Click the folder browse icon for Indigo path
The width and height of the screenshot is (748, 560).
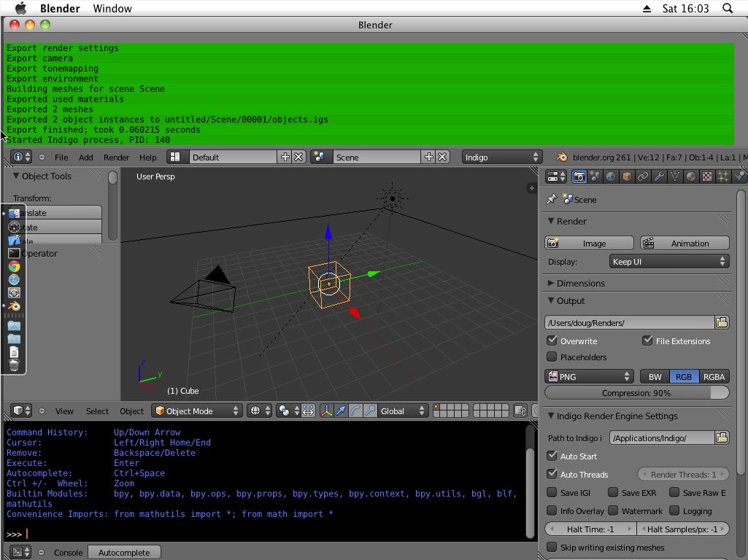click(722, 438)
